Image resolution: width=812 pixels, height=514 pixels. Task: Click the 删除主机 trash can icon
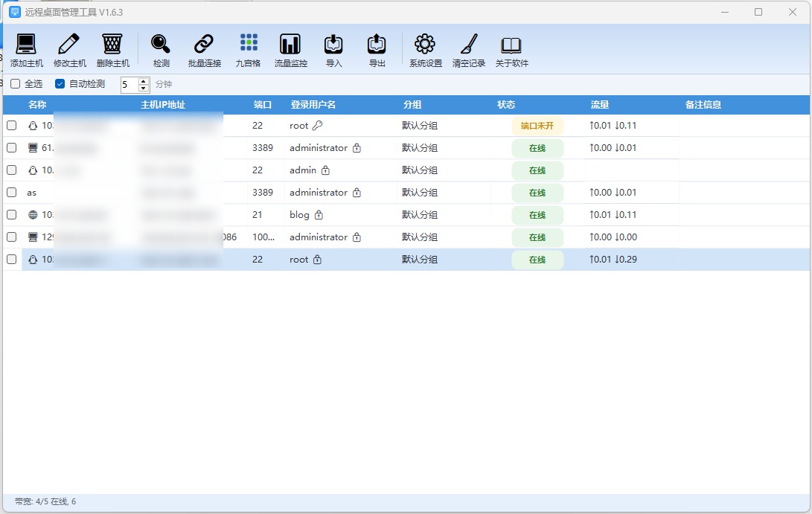click(x=112, y=50)
